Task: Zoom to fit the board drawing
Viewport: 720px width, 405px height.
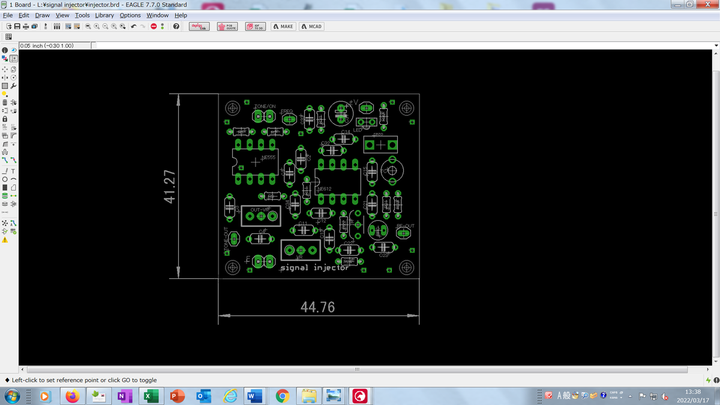Action: click(x=88, y=27)
